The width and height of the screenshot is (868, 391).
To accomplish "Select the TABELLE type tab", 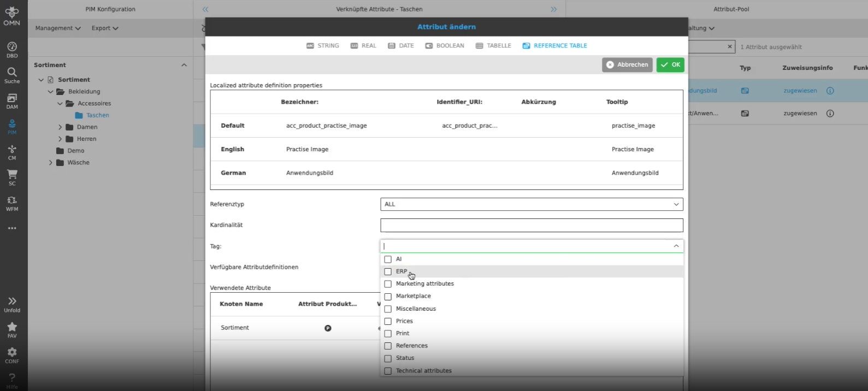I will coord(493,46).
